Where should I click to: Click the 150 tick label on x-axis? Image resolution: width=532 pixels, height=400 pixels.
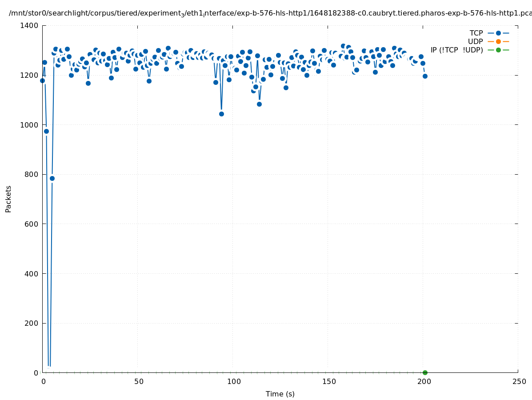(328, 381)
